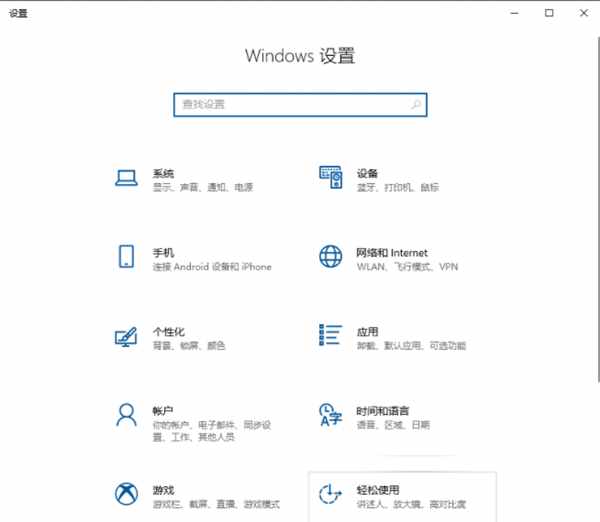Open the 个性化 monitor-and-brush icon
This screenshot has height=522, width=600.
pyautogui.click(x=126, y=336)
